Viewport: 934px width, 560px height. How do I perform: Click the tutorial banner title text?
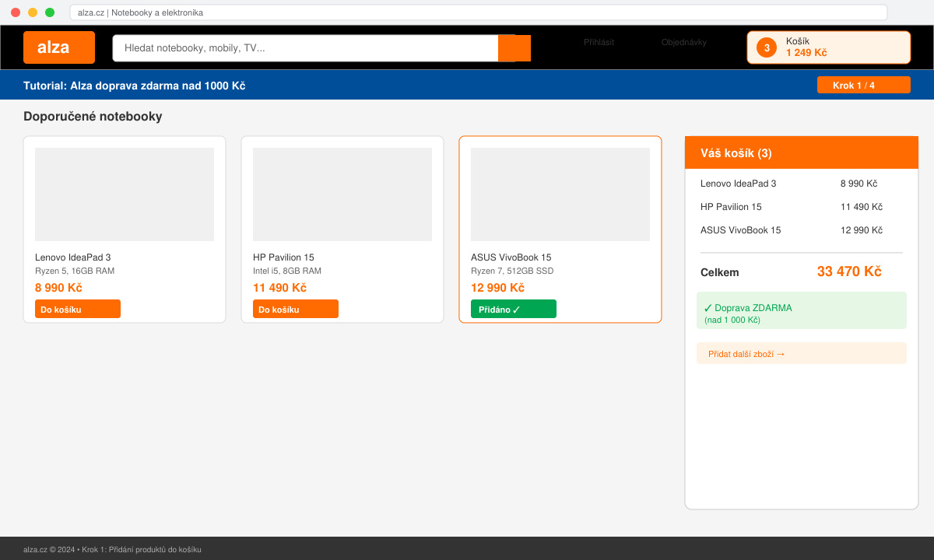click(134, 86)
